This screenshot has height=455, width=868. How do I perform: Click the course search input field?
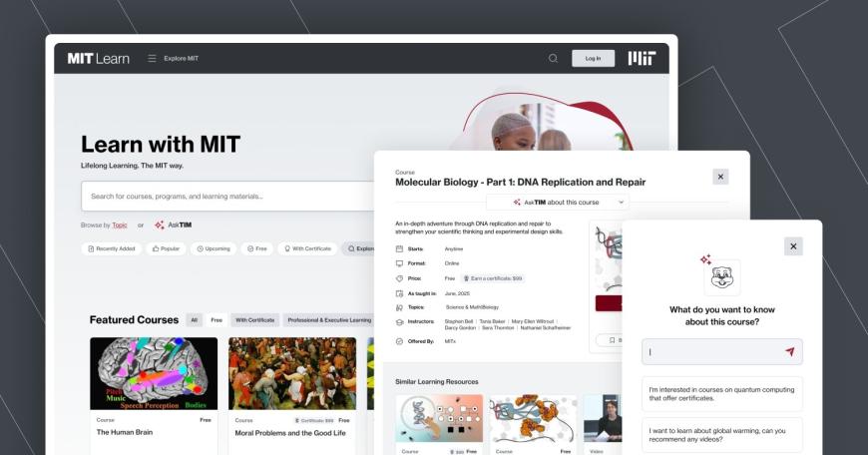[x=229, y=196]
